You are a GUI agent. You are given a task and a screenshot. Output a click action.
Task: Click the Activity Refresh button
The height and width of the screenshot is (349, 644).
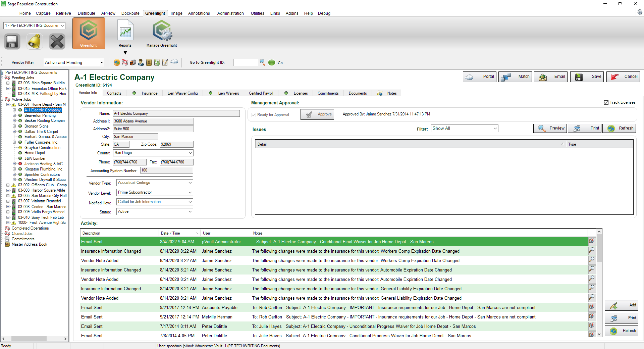(x=622, y=331)
